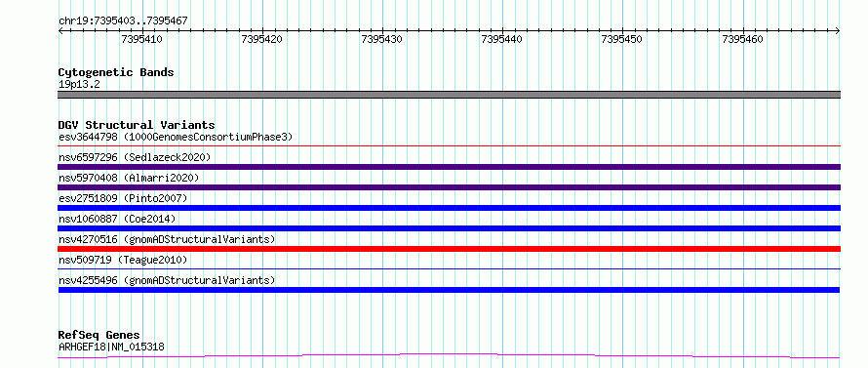Click the 19p13.2 band label
868x368 pixels.
click(79, 84)
